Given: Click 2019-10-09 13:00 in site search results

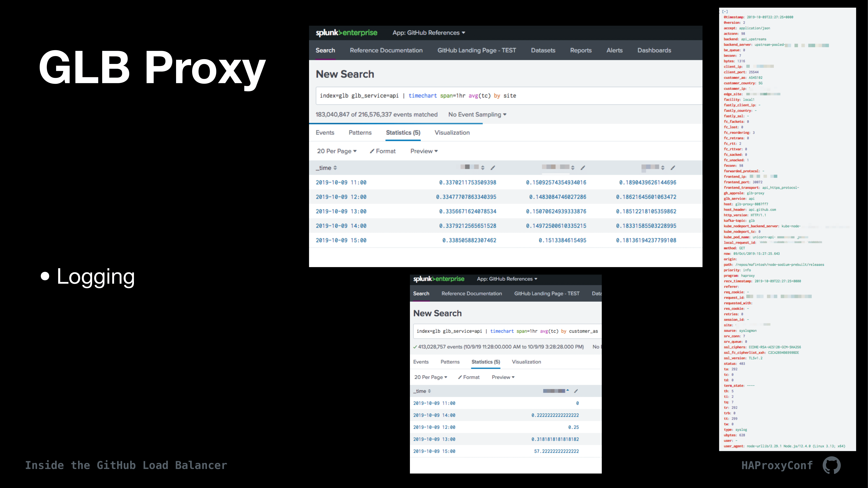Looking at the screenshot, I should pyautogui.click(x=341, y=211).
